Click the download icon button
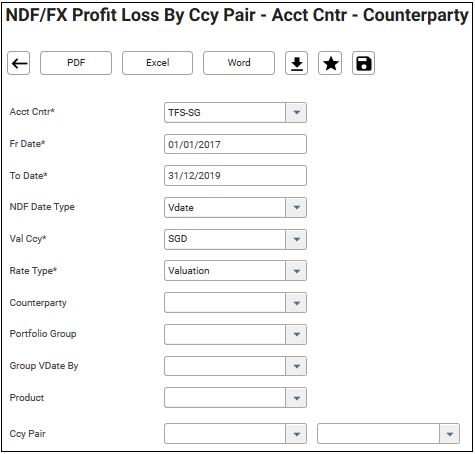Viewport: 475px width, 454px height. [x=296, y=63]
